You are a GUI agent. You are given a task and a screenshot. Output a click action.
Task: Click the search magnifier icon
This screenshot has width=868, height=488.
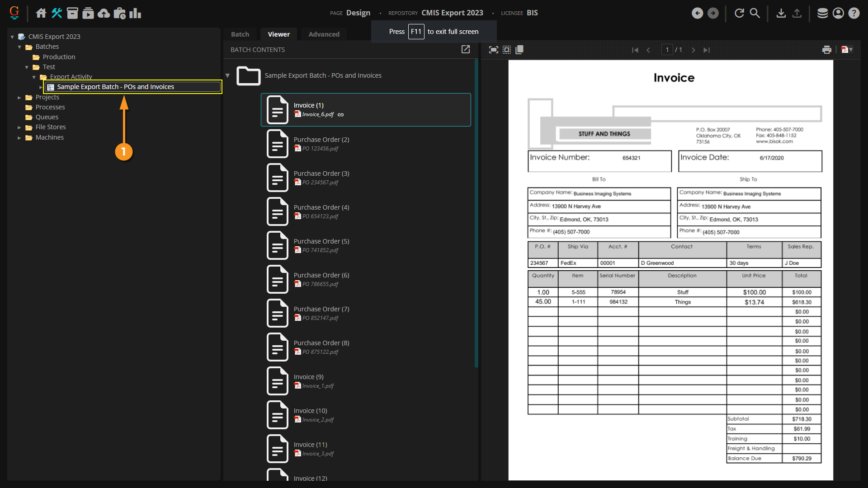click(x=755, y=13)
